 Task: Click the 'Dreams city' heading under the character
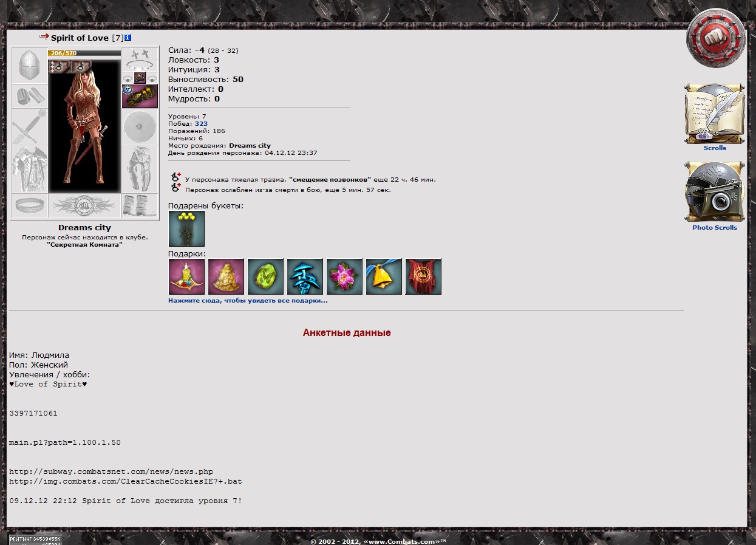84,228
